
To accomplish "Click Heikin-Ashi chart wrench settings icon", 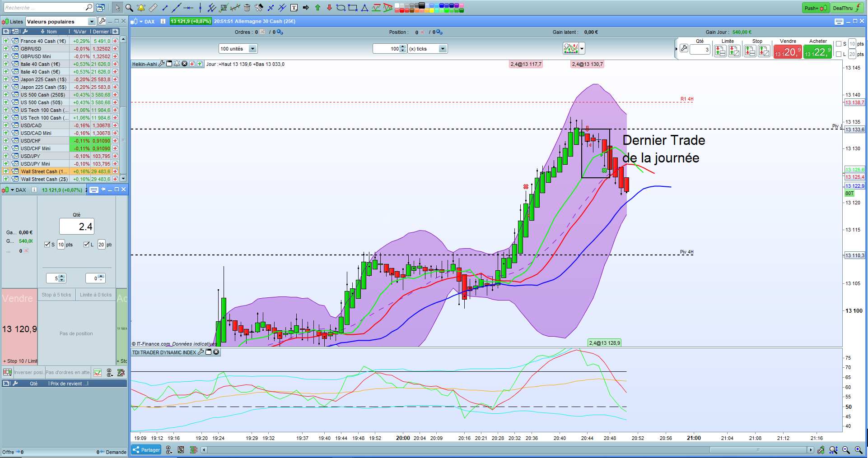I will (161, 64).
